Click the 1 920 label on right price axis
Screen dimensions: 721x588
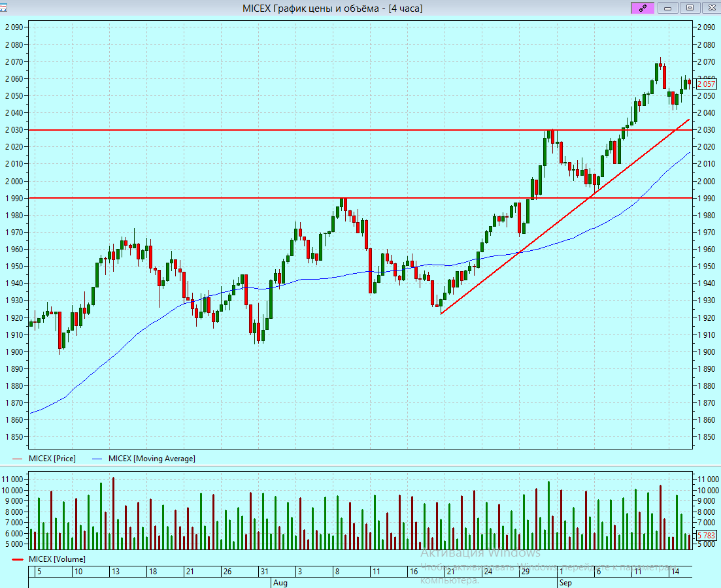tap(706, 318)
